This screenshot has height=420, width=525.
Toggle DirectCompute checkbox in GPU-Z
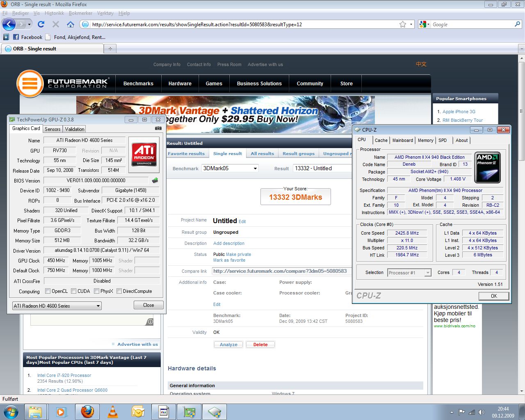coord(119,291)
